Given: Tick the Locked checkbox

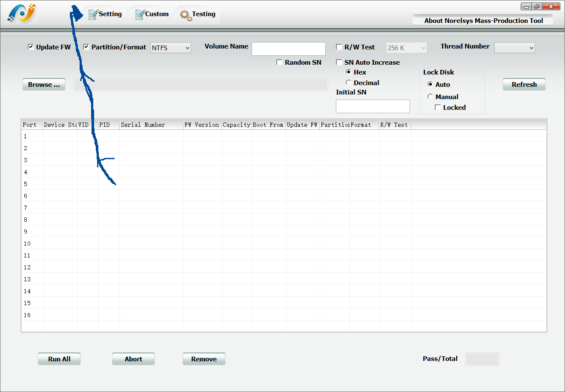Looking at the screenshot, I should 438,107.
